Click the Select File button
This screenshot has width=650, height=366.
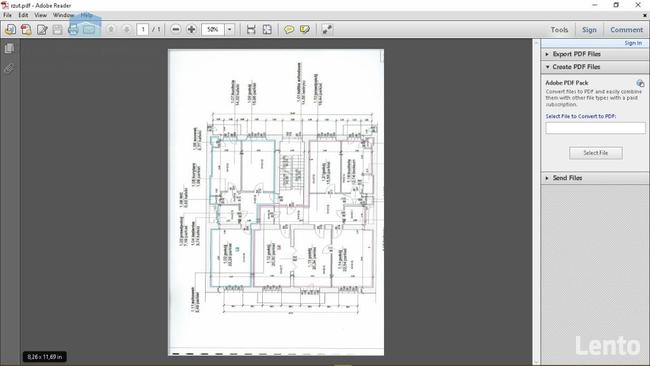point(596,153)
